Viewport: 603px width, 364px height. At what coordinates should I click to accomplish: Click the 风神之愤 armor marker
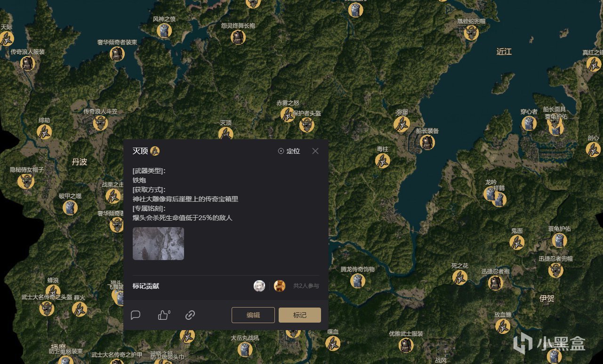[164, 31]
